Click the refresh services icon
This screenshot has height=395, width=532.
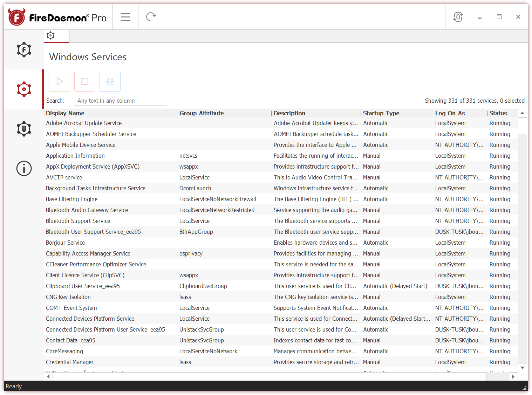pyautogui.click(x=151, y=17)
